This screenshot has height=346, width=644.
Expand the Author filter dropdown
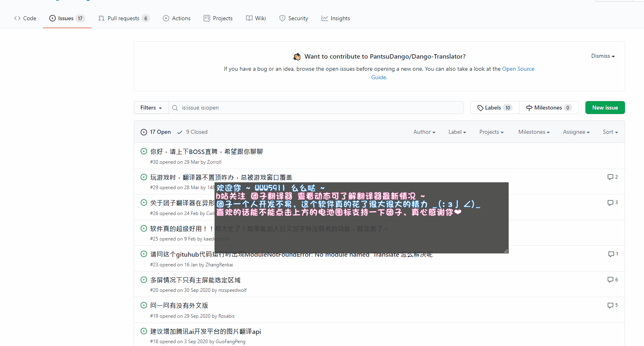pyautogui.click(x=424, y=132)
